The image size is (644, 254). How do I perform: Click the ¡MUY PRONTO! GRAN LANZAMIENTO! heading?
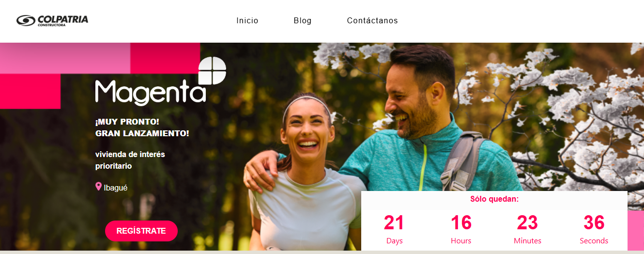142,127
